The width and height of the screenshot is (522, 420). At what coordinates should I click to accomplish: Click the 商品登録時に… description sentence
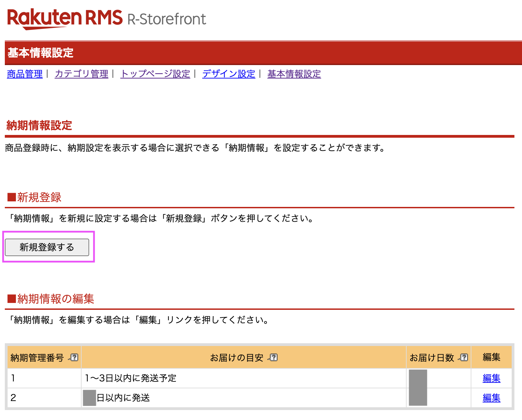tap(196, 148)
